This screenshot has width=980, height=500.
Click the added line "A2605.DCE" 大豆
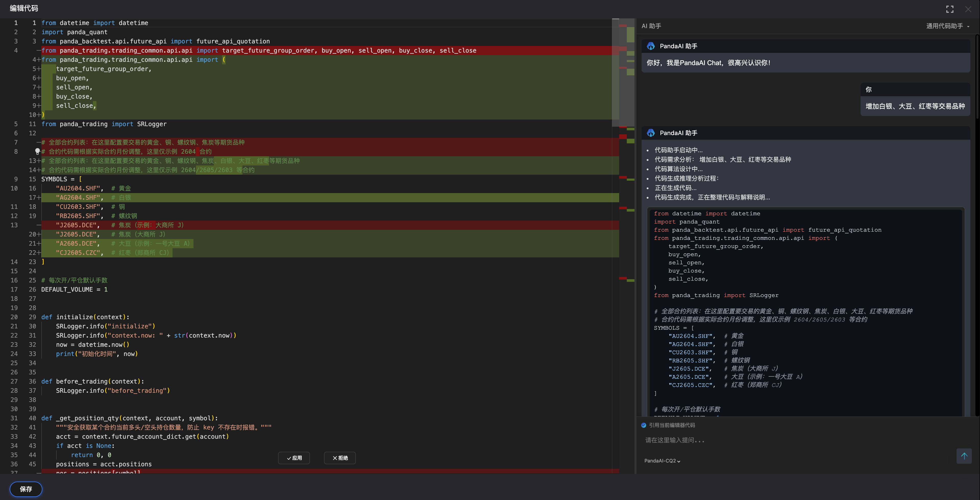(x=330, y=244)
